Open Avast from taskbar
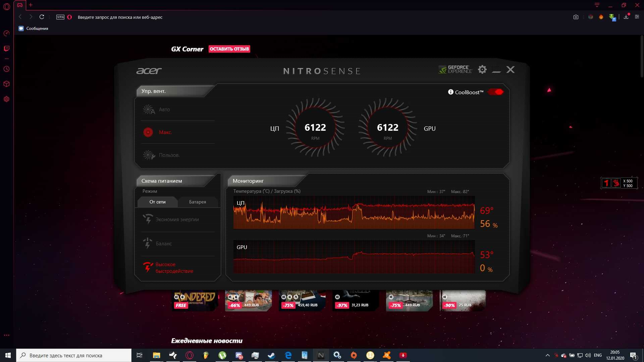The height and width of the screenshot is (362, 644). [386, 355]
